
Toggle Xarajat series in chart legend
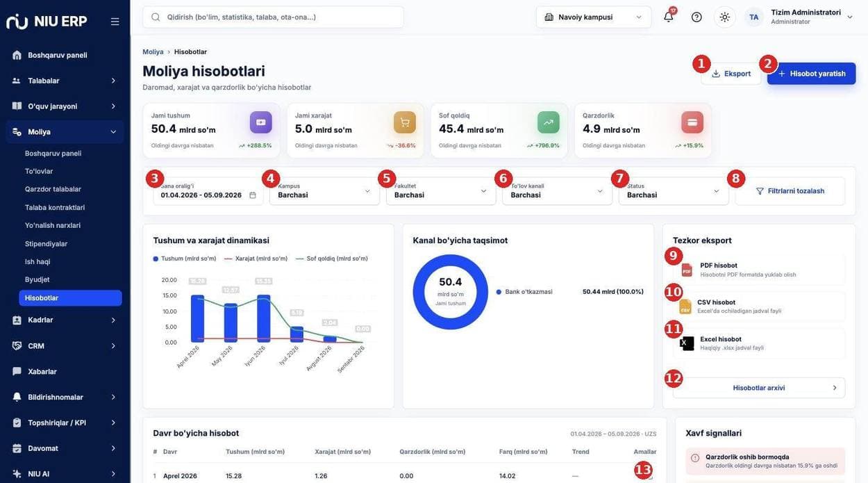coord(256,259)
